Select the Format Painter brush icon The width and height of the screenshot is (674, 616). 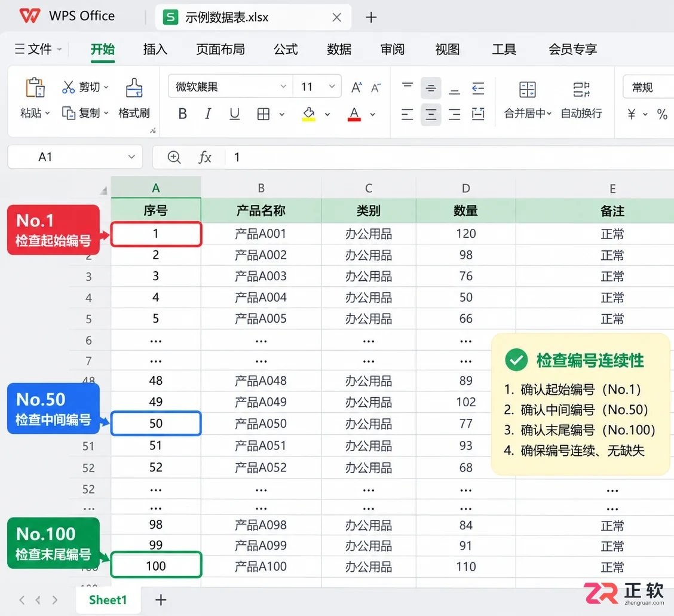pyautogui.click(x=134, y=88)
